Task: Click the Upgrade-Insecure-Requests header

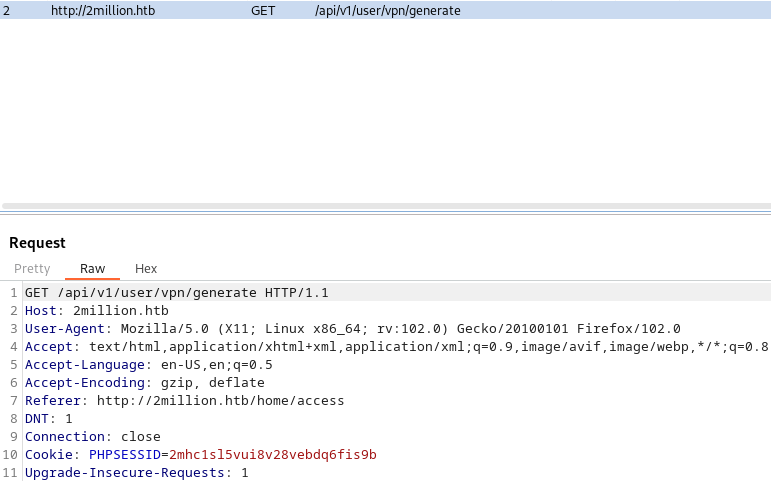Action: point(137,473)
